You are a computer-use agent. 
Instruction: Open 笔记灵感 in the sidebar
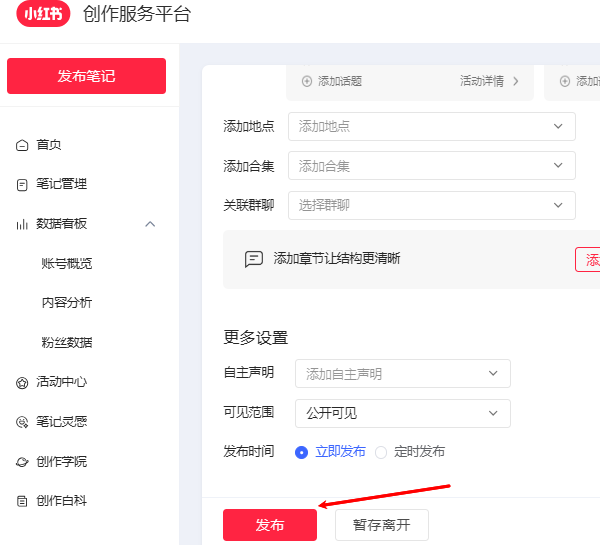click(x=61, y=422)
